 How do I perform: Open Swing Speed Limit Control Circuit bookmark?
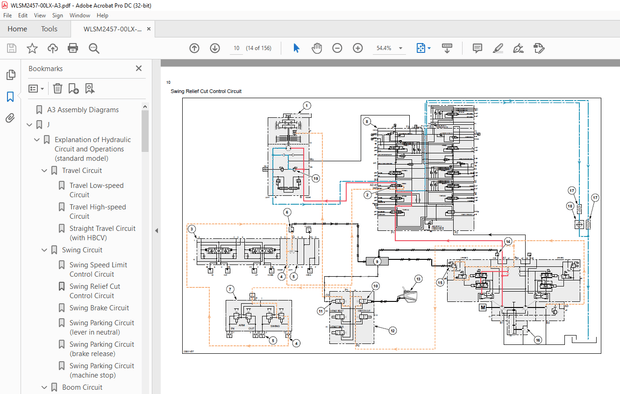coord(98,269)
